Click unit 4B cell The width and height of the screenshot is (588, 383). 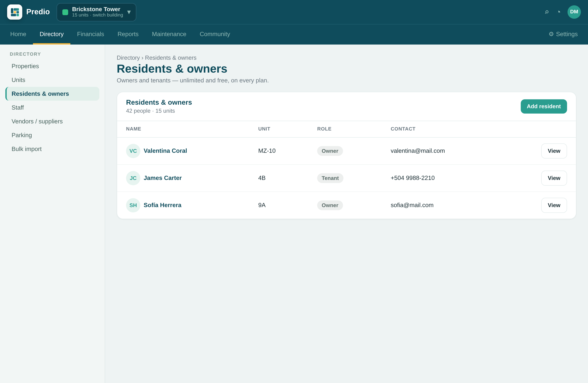262,178
